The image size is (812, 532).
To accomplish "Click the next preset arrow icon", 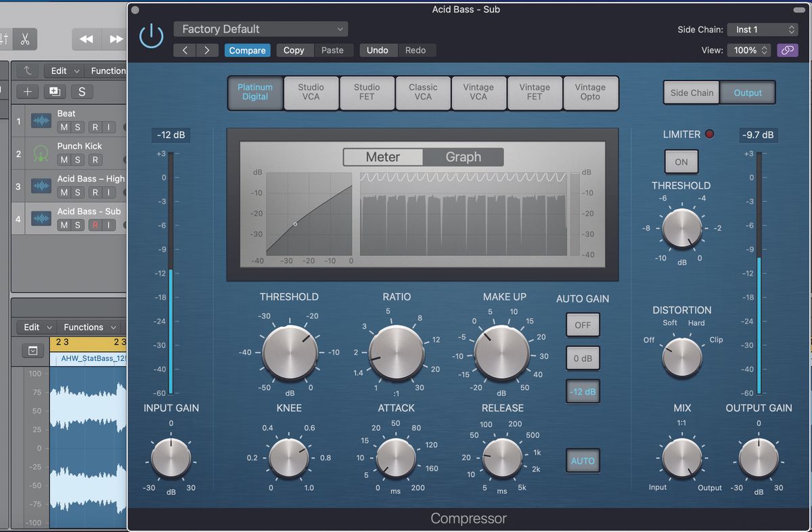I will [x=208, y=50].
